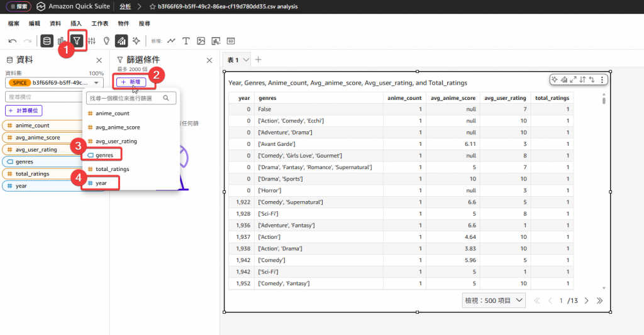Click the sparkle AI icon in toolbar
Image resolution: width=644 pixels, height=335 pixels.
[136, 41]
